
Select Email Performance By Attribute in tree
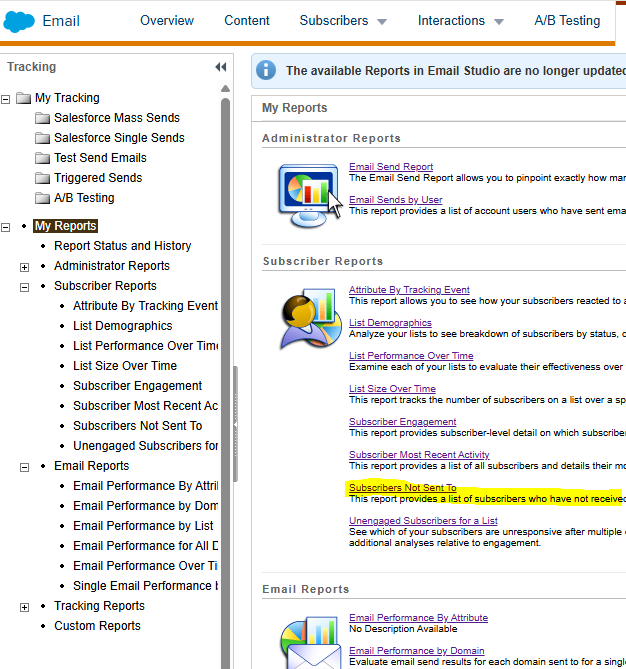click(145, 486)
